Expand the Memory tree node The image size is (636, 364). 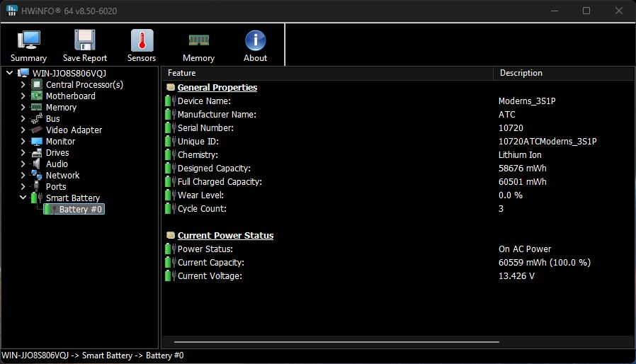(23, 107)
